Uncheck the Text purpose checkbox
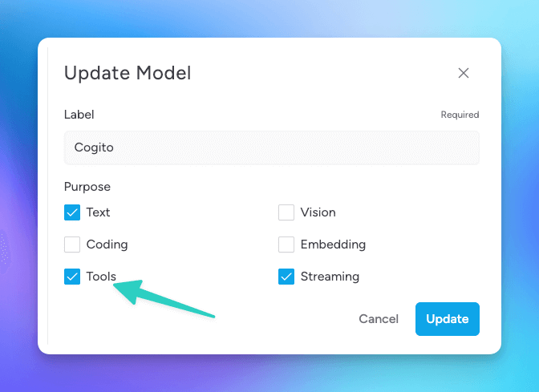Viewport: 539px width, 392px height. (72, 212)
